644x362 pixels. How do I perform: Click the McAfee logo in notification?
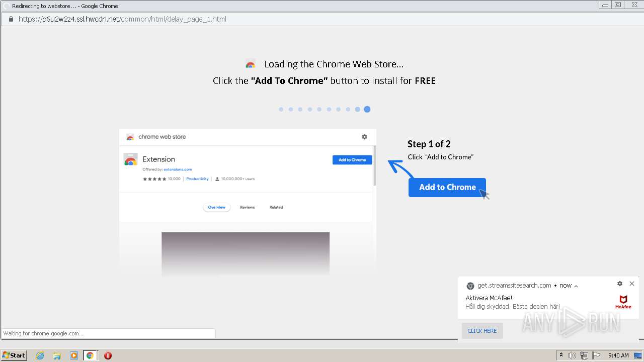623,302
